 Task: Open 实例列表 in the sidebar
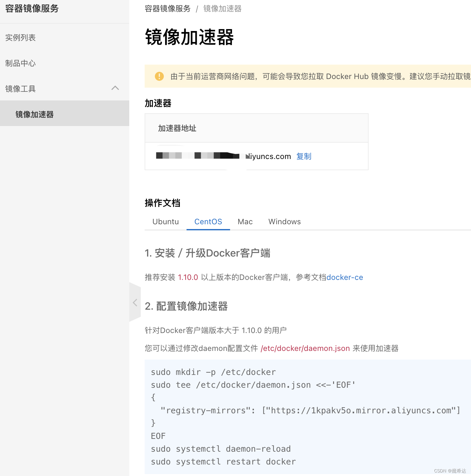[20, 37]
